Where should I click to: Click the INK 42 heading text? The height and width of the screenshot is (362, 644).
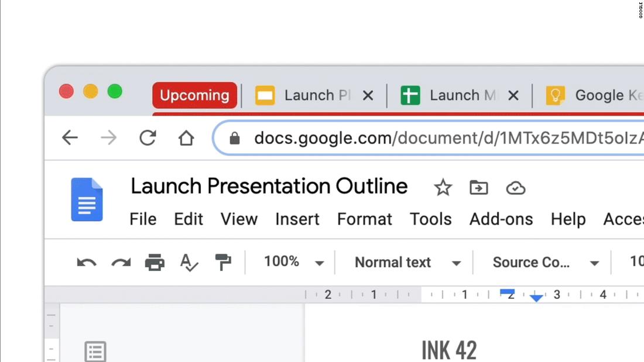click(x=449, y=350)
